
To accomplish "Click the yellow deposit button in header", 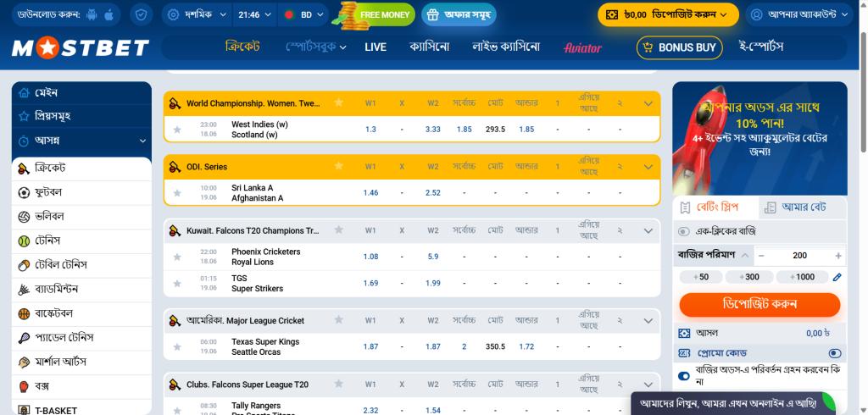I will 668,15.
